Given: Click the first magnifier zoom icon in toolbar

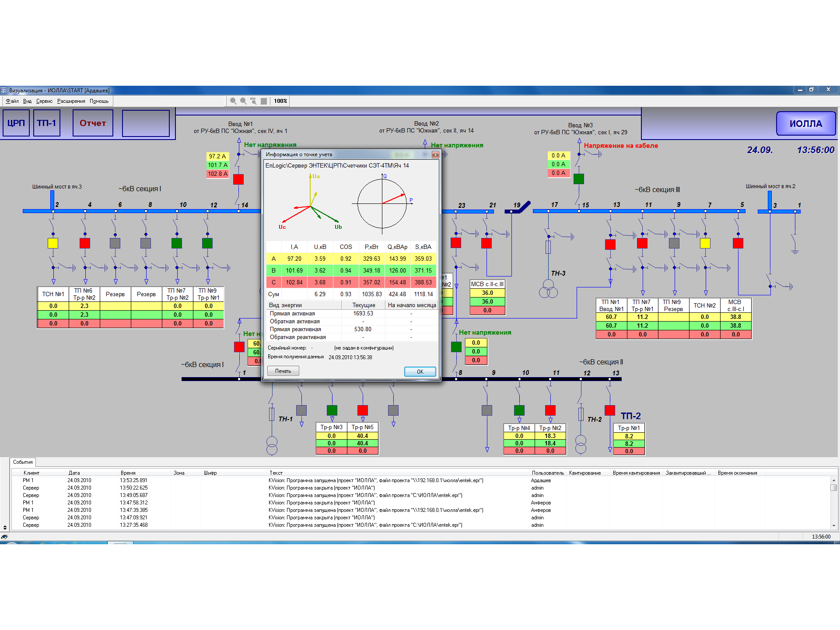Looking at the screenshot, I should point(233,101).
